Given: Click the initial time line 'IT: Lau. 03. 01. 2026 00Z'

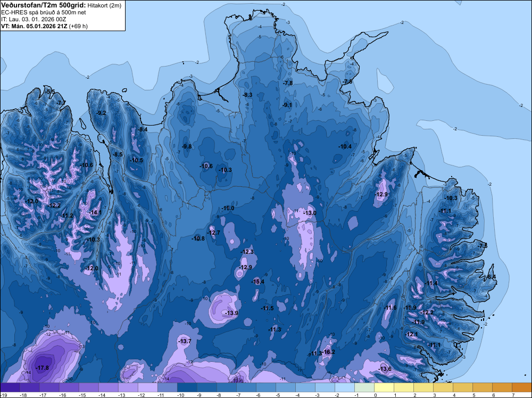Looking at the screenshot, I should click(33, 19).
